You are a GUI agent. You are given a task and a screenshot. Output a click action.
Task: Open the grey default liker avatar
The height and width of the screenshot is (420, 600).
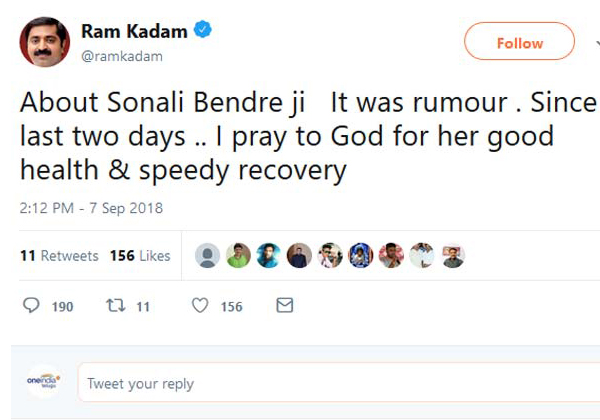(x=208, y=256)
